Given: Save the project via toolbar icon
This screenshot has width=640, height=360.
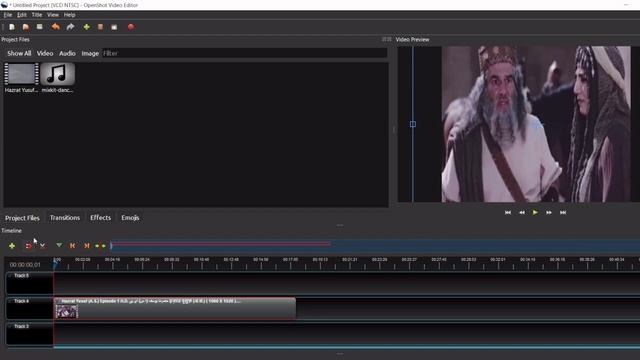Looking at the screenshot, I should 40,27.
